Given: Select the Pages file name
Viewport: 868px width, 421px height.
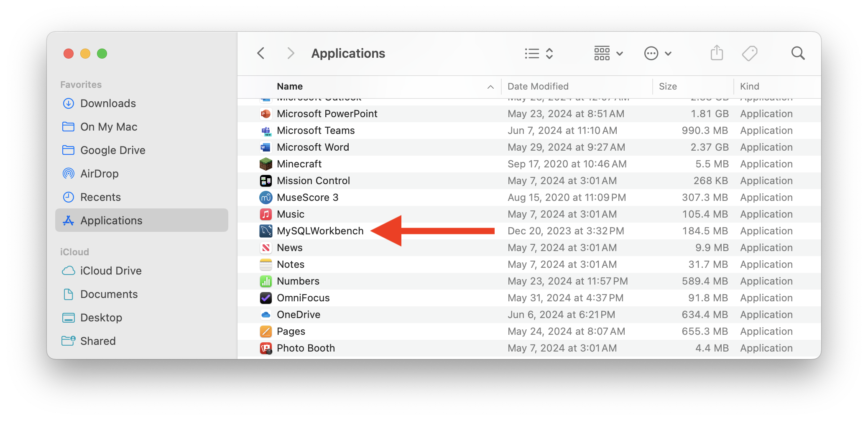Looking at the screenshot, I should (291, 331).
